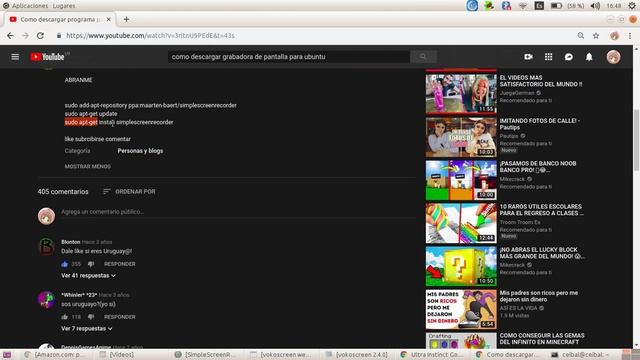The width and height of the screenshot is (640, 360).
Task: Open NO ABRAS EL LUCKY BLOCK thumbnail
Action: point(461,267)
